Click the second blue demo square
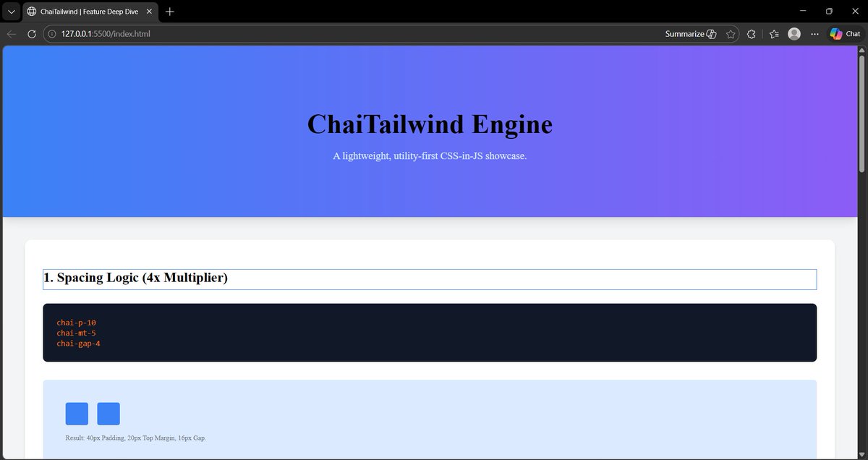This screenshot has height=460, width=868. [x=109, y=414]
